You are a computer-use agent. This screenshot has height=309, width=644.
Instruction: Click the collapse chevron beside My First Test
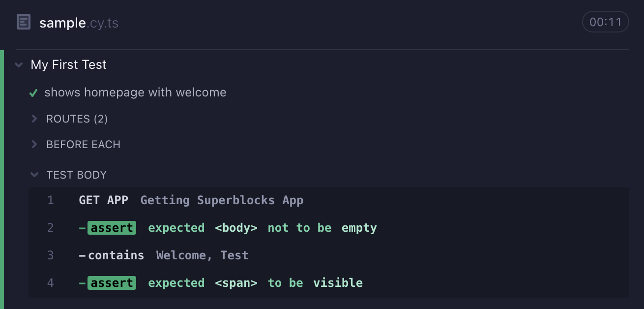pyautogui.click(x=18, y=64)
